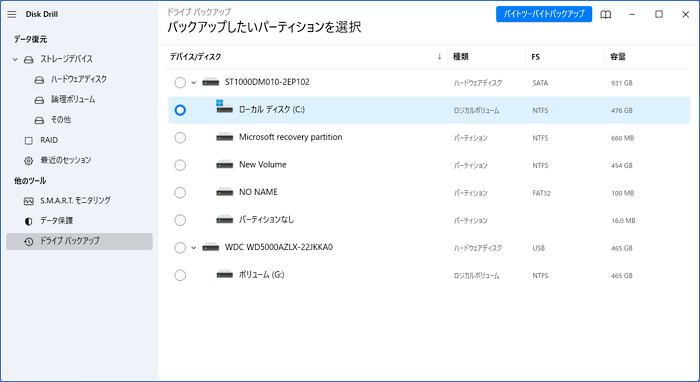The image size is (700, 382).
Task: Open the hamburger menu next to Disk Drill
Action: click(x=12, y=14)
